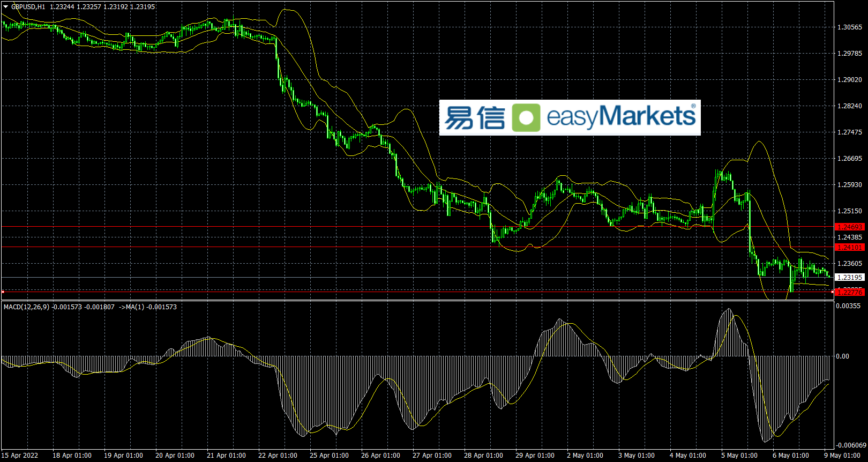The image size is (868, 462).
Task: Click the 0.00 MACD zero-level label
Action: [x=843, y=356]
